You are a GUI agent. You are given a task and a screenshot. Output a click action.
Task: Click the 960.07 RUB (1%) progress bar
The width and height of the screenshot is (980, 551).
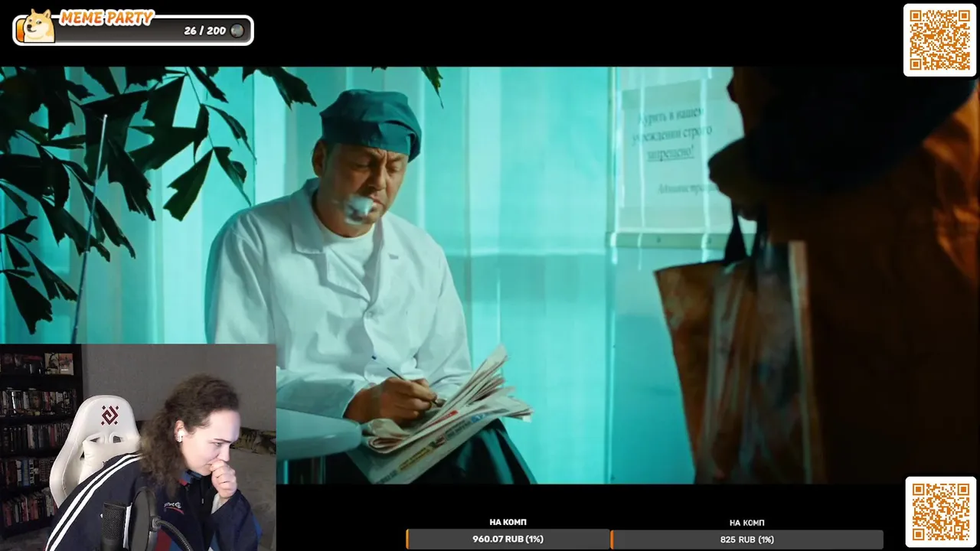point(508,540)
